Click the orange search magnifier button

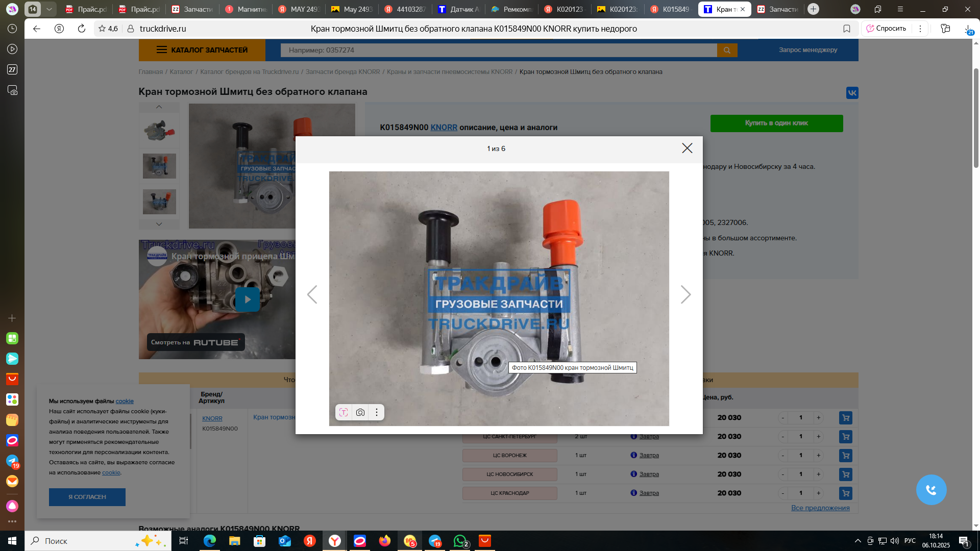pos(727,50)
